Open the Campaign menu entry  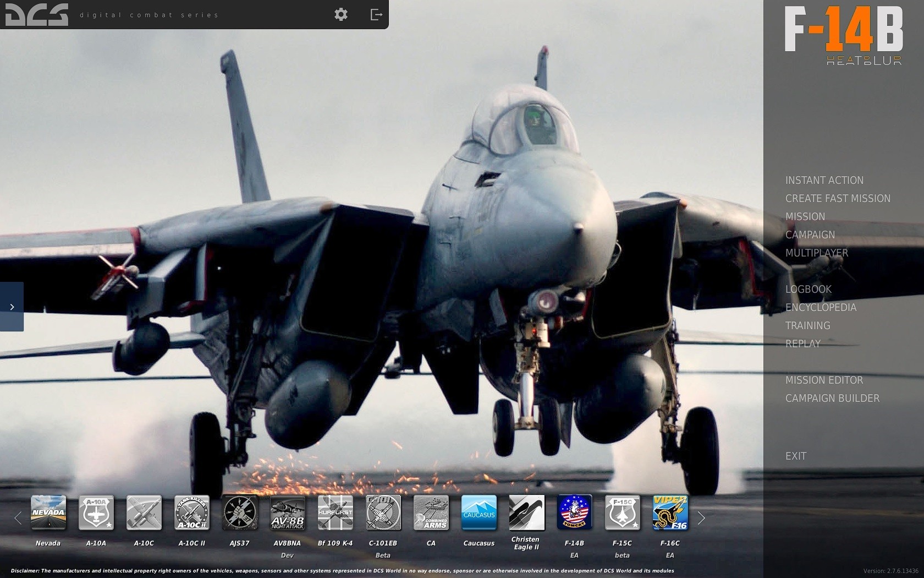(x=810, y=235)
